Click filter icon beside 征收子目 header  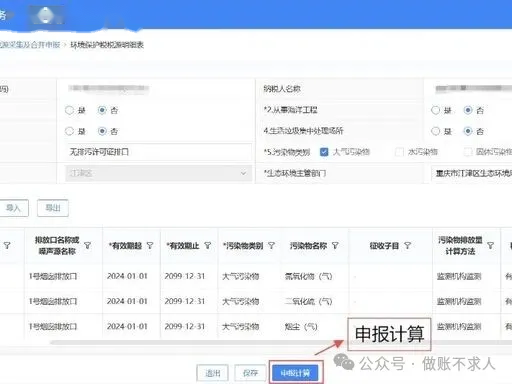pos(407,246)
